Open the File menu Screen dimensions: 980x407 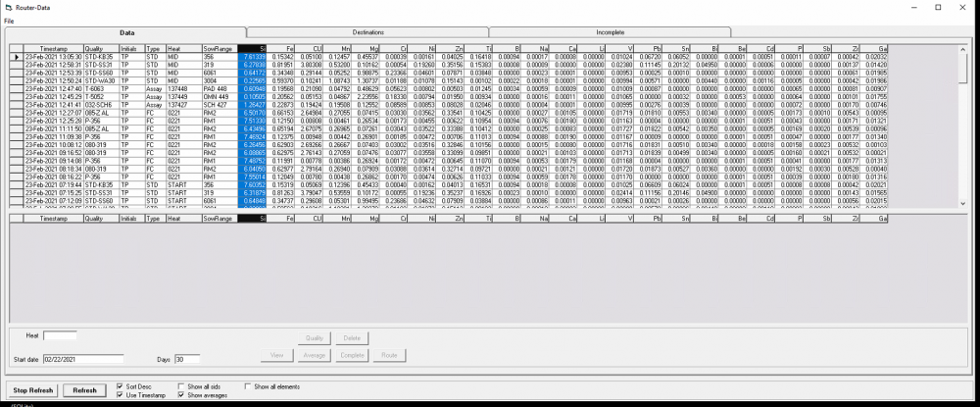(x=8, y=21)
